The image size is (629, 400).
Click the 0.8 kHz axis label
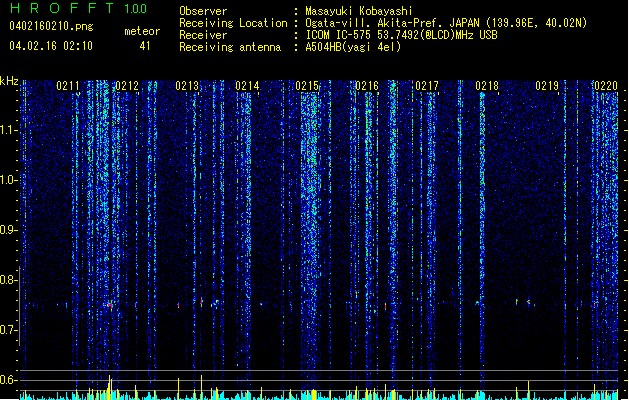(x=8, y=280)
